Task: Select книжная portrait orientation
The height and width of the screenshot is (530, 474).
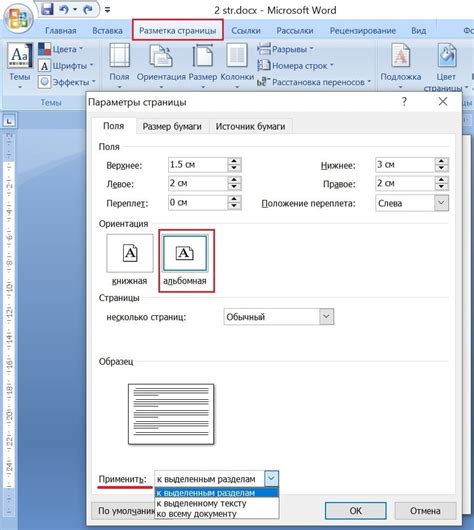Action: 130,260
